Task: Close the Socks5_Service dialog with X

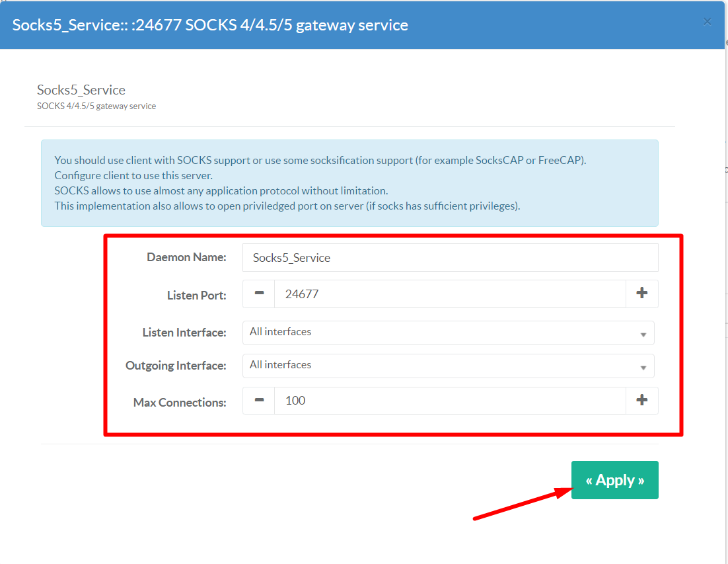Action: [x=707, y=22]
